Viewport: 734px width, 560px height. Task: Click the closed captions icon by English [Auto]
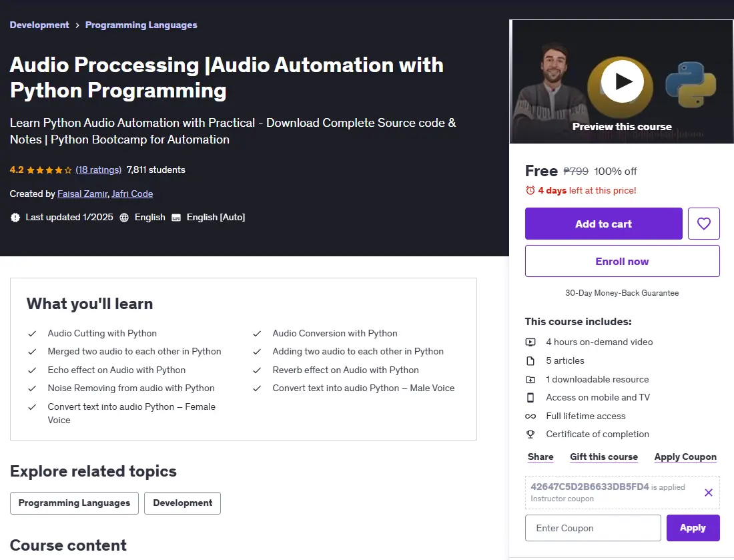tap(176, 217)
